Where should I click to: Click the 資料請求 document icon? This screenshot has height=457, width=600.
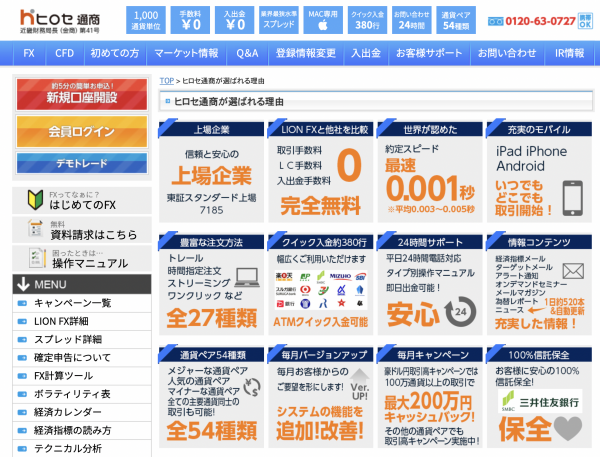[36, 229]
